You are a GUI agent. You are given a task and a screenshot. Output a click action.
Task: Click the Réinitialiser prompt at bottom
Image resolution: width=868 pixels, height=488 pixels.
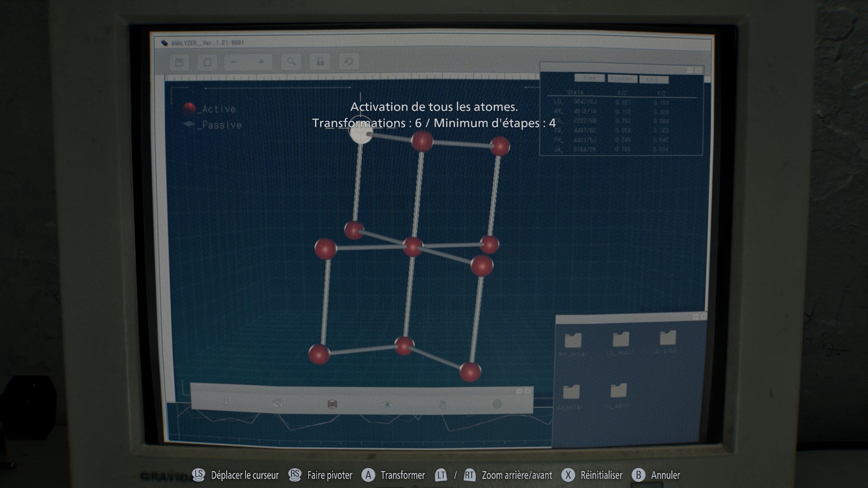tap(601, 475)
